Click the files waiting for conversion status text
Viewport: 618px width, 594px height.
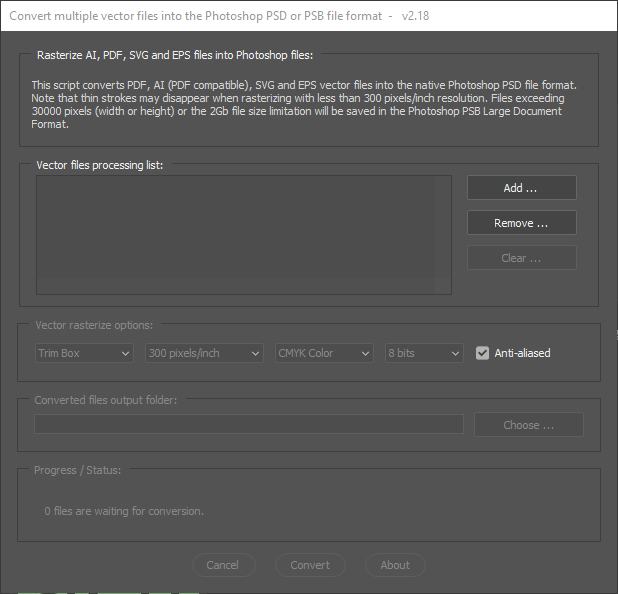124,511
